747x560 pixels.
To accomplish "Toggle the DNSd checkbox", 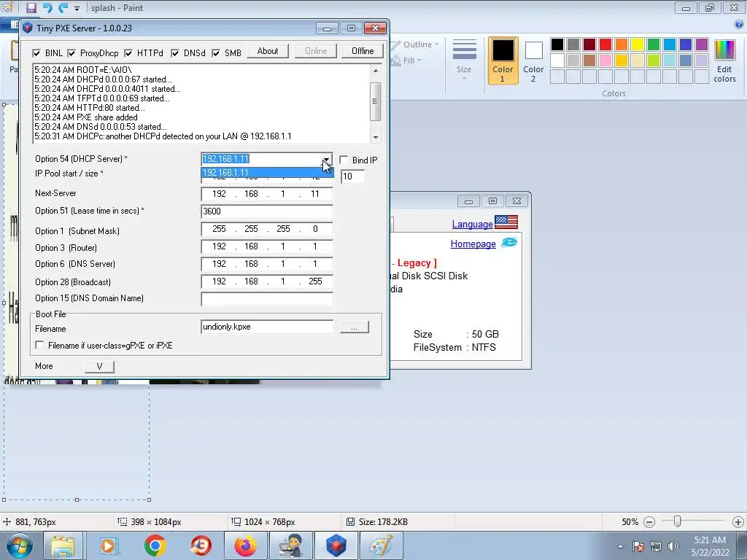I will pos(175,52).
